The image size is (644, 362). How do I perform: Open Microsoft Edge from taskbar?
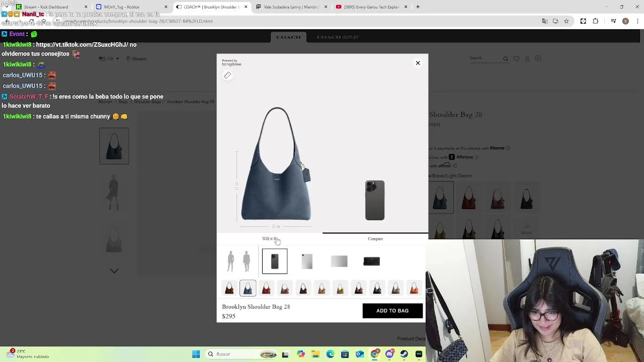click(330, 354)
